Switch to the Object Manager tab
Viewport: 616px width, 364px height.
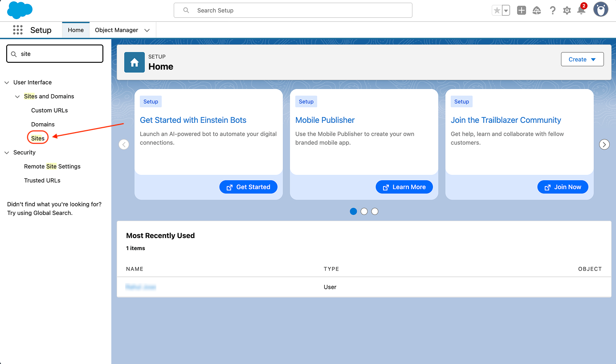[116, 30]
